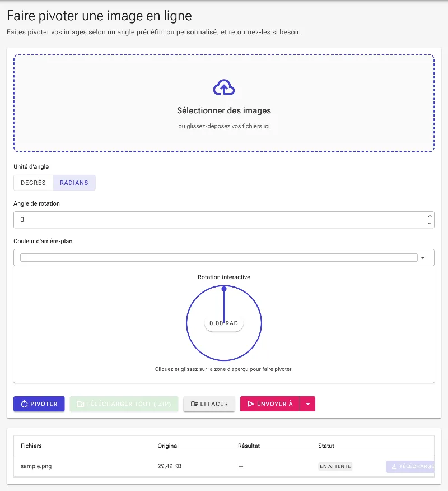The width and height of the screenshot is (448, 491).
Task: Expand the Couleur d'arrière-plan dropdown arrow
Action: click(x=423, y=258)
